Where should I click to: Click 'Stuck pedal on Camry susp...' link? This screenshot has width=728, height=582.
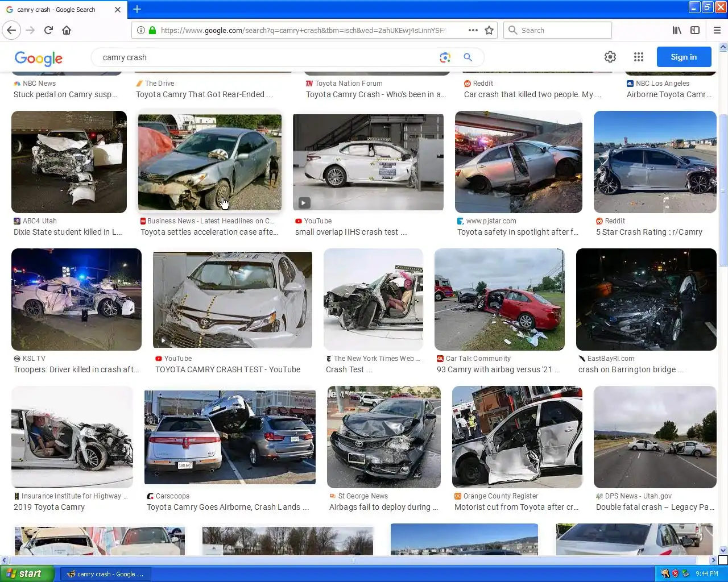point(65,94)
